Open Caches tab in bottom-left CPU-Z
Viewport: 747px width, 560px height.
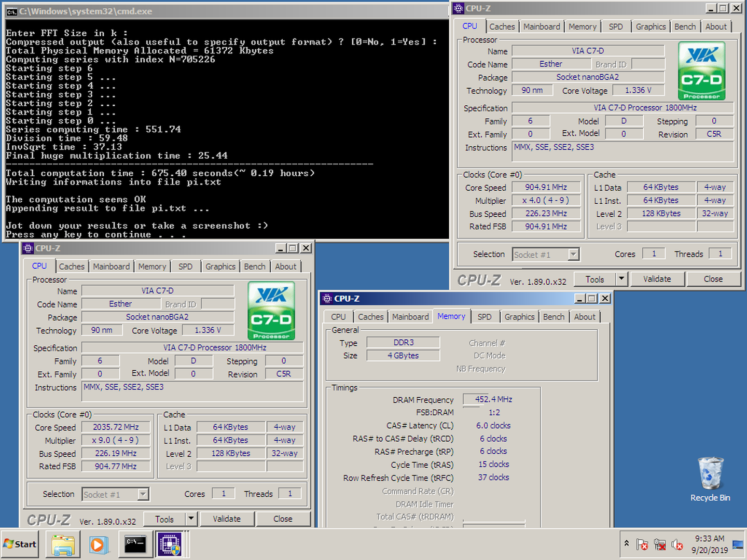[x=72, y=267]
